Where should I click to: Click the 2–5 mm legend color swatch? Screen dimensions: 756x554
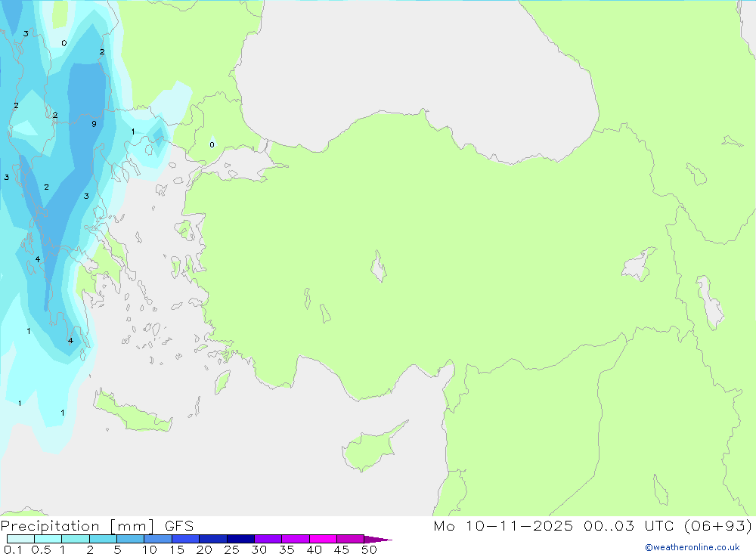click(x=103, y=539)
